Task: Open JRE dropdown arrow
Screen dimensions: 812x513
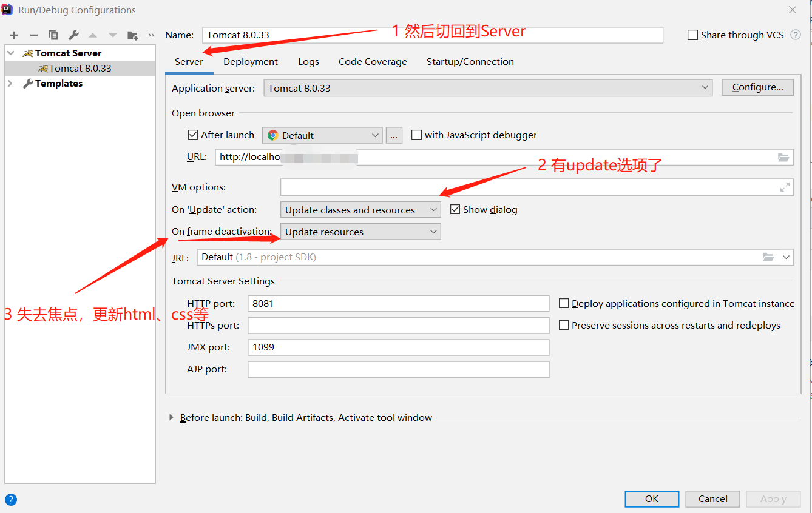Action: coord(787,257)
